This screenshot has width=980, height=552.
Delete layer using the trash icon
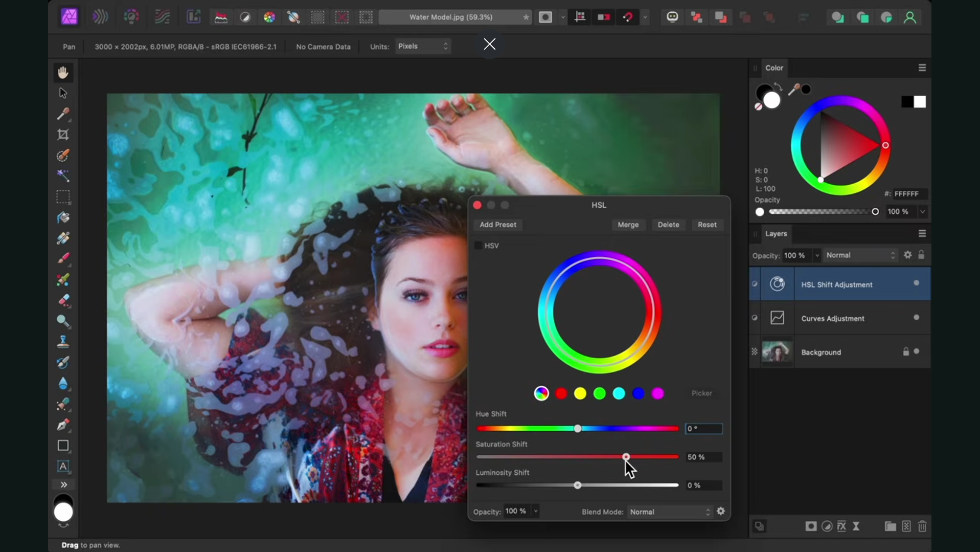tap(922, 526)
